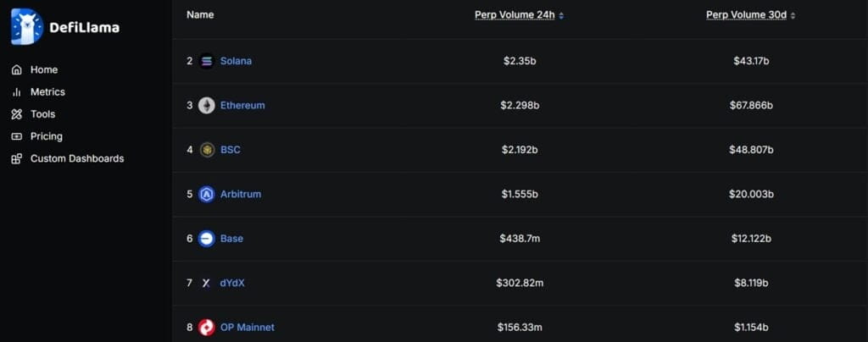
Task: Click the Arbitrum chain logo
Action: tap(207, 194)
